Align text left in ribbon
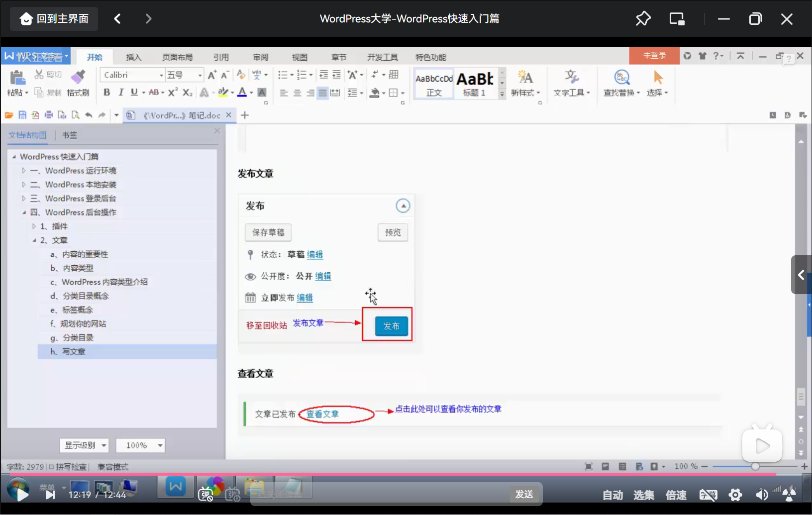812x515 pixels. [284, 93]
